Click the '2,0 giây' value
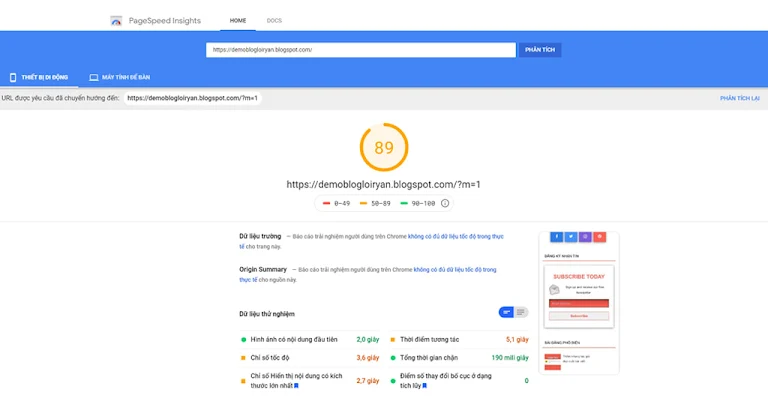This screenshot has height=404, width=768. coord(368,339)
